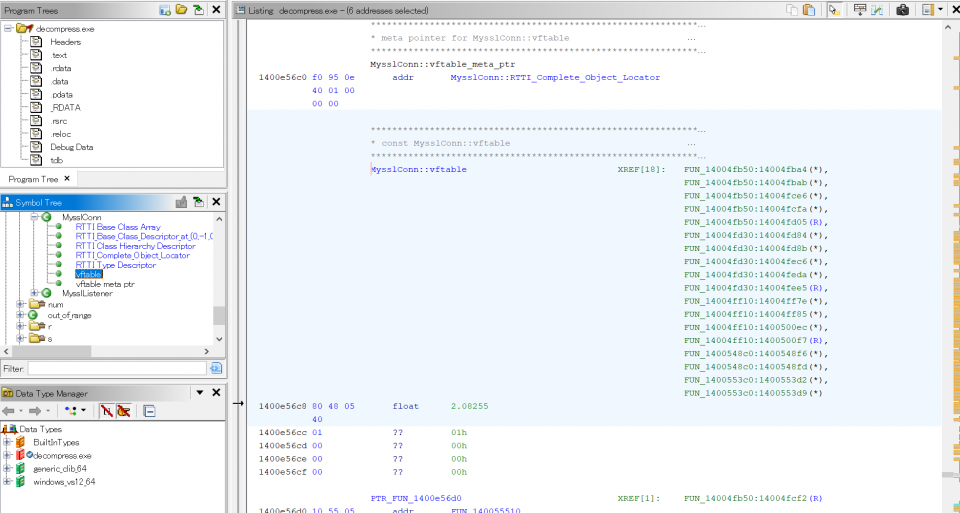Click the MysslConn::RTTI_Complete_Object_Locator reference in the Listing
960x513 pixels.
tap(555, 78)
